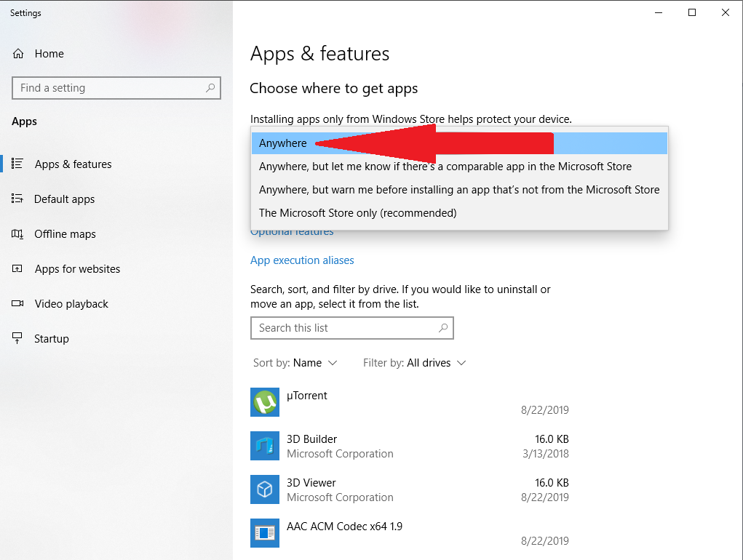Maximize the Settings window
The image size is (743, 560).
(x=692, y=13)
